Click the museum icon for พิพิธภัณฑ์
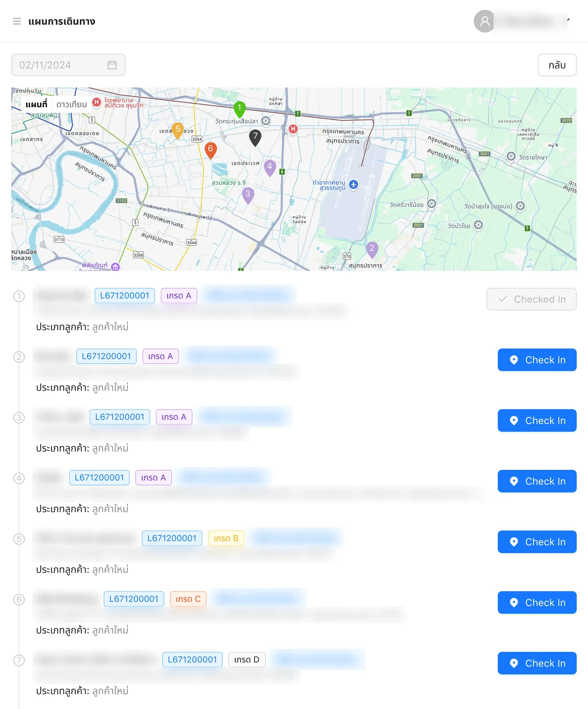This screenshot has height=709, width=588. pyautogui.click(x=115, y=267)
